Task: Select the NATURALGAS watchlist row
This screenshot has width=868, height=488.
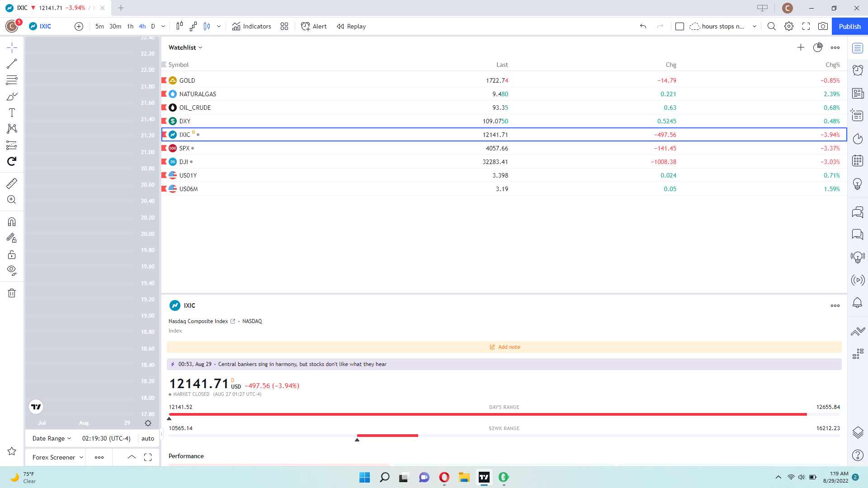Action: point(198,94)
